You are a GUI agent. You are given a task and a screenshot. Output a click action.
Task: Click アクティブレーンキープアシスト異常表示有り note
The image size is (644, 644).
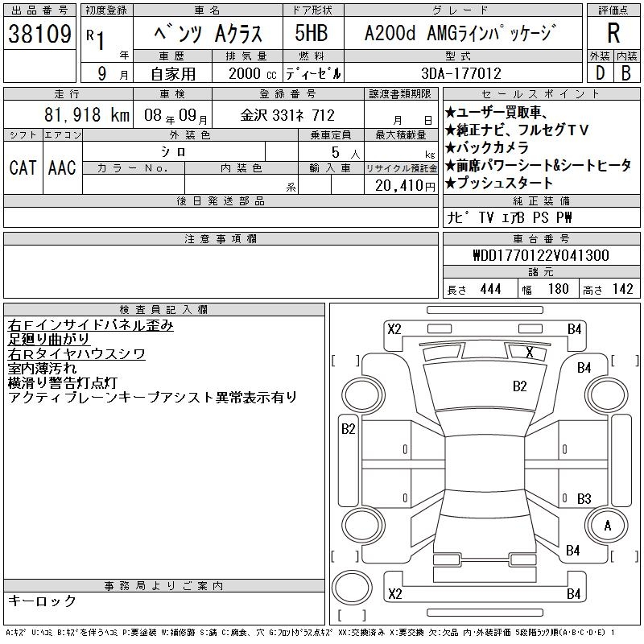click(152, 397)
